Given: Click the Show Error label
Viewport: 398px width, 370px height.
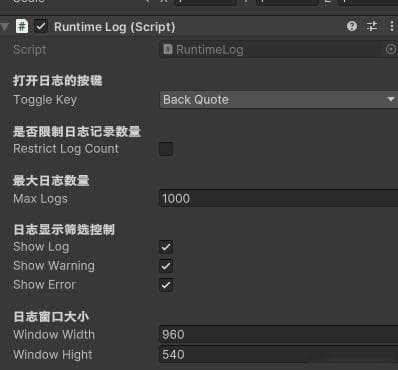Looking at the screenshot, I should 45,285.
